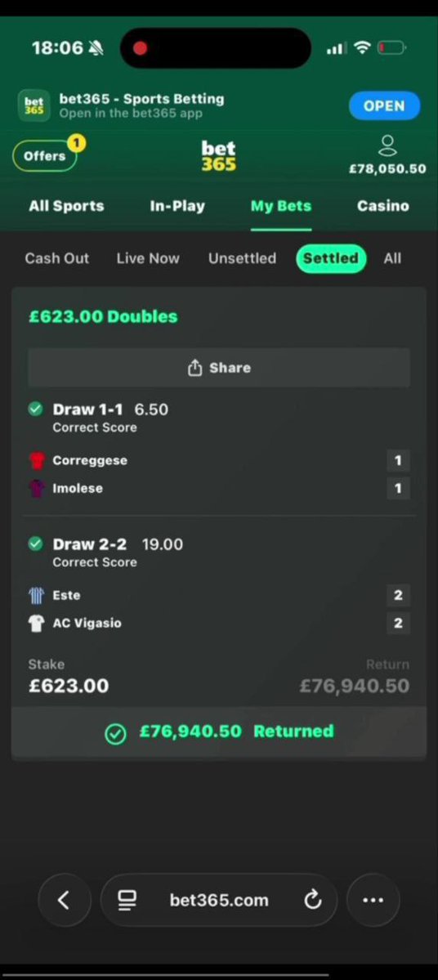The height and width of the screenshot is (980, 438).
Task: Tap the Imolese team shirt icon
Action: click(x=37, y=488)
